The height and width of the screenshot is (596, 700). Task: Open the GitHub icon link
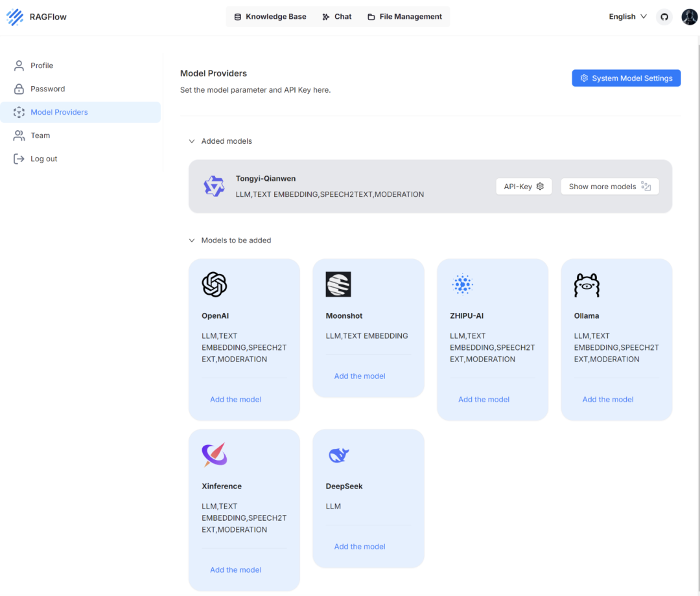[x=664, y=17]
